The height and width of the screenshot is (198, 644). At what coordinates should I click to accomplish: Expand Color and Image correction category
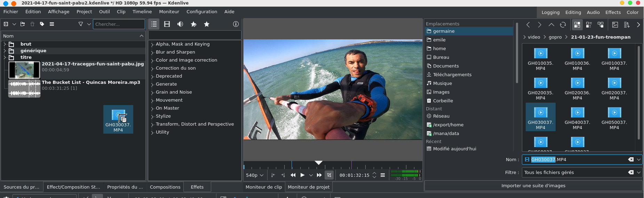tap(152, 61)
